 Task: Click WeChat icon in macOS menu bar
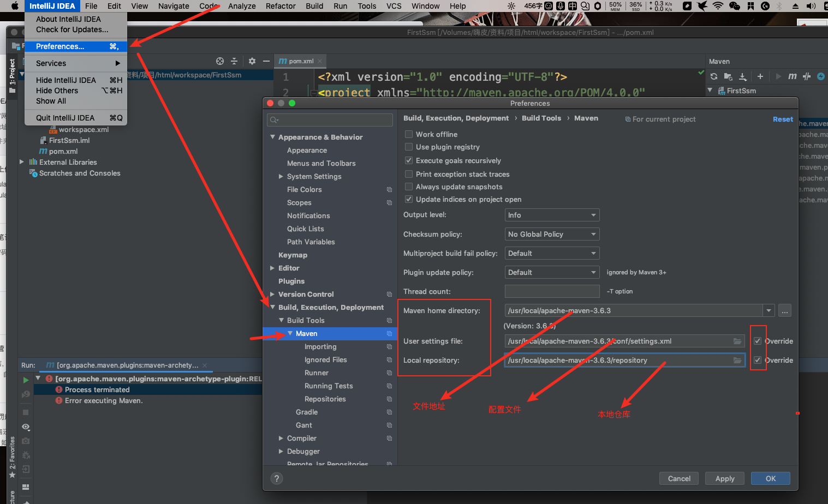(735, 6)
